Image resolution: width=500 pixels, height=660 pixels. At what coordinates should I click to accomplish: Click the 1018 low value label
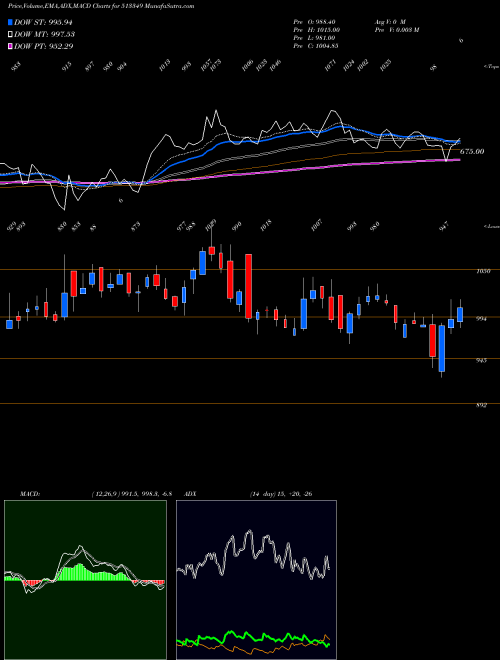266,225
